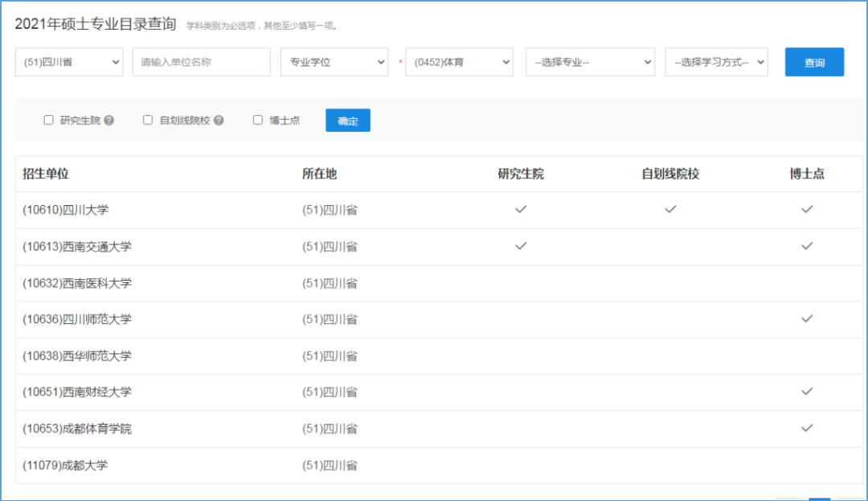This screenshot has height=501, width=868.
Task: Click the 所在地 cell in 成都大学 row
Action: coord(330,465)
